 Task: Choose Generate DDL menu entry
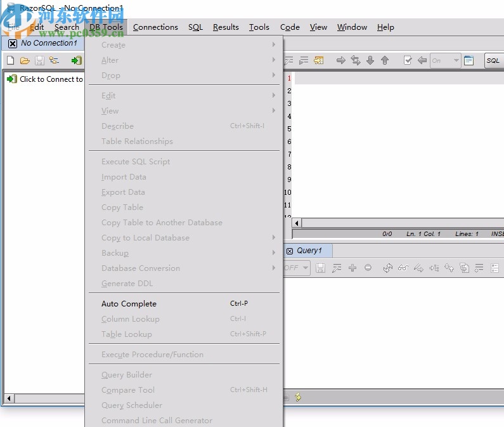click(x=184, y=284)
